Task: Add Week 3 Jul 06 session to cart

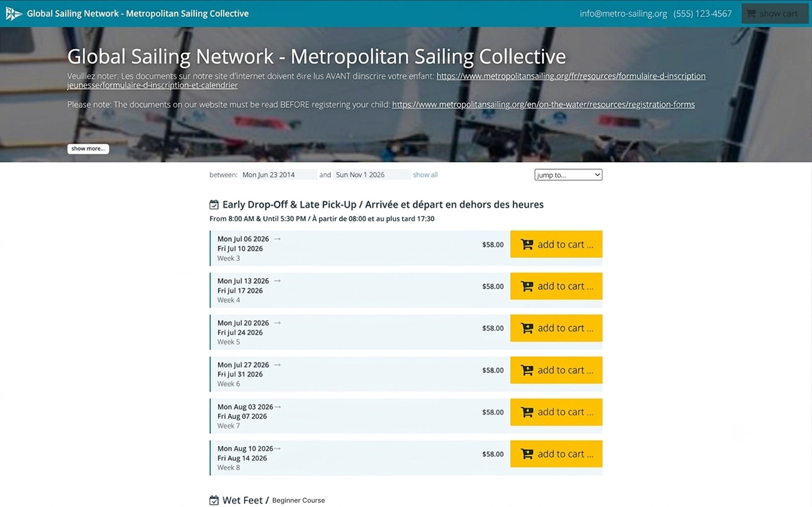Action: (556, 244)
